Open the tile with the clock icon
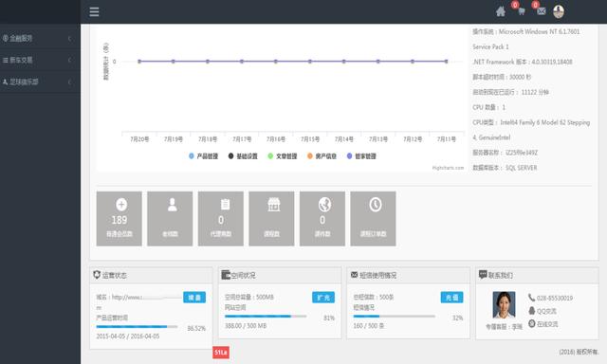Screen dimensions: 607x364 [373, 219]
